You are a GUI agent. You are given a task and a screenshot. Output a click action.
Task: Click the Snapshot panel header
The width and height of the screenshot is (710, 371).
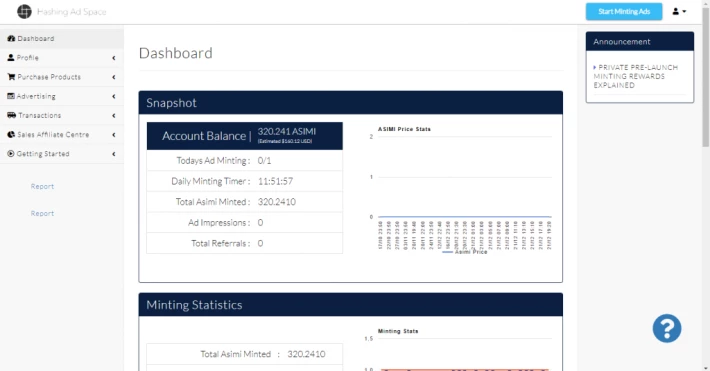(x=350, y=103)
